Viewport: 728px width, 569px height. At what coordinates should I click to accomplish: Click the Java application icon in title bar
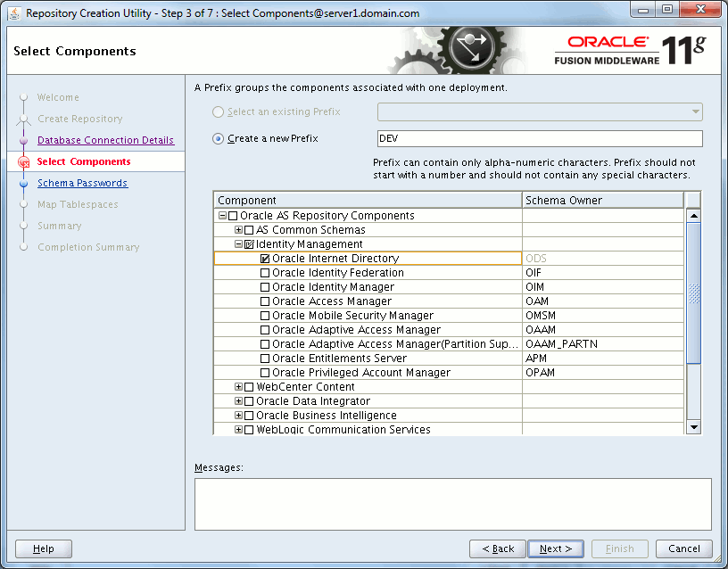14,13
